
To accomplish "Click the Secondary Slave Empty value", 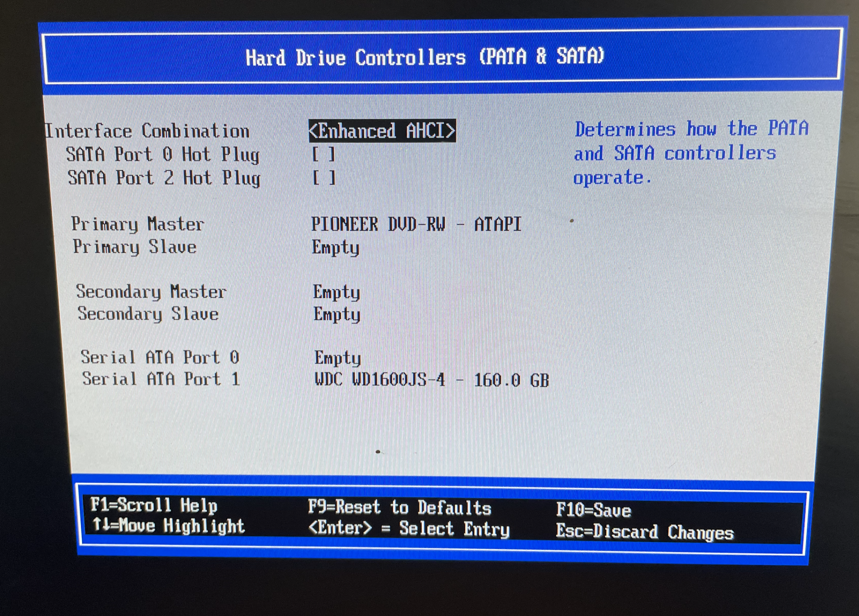I will tap(337, 314).
